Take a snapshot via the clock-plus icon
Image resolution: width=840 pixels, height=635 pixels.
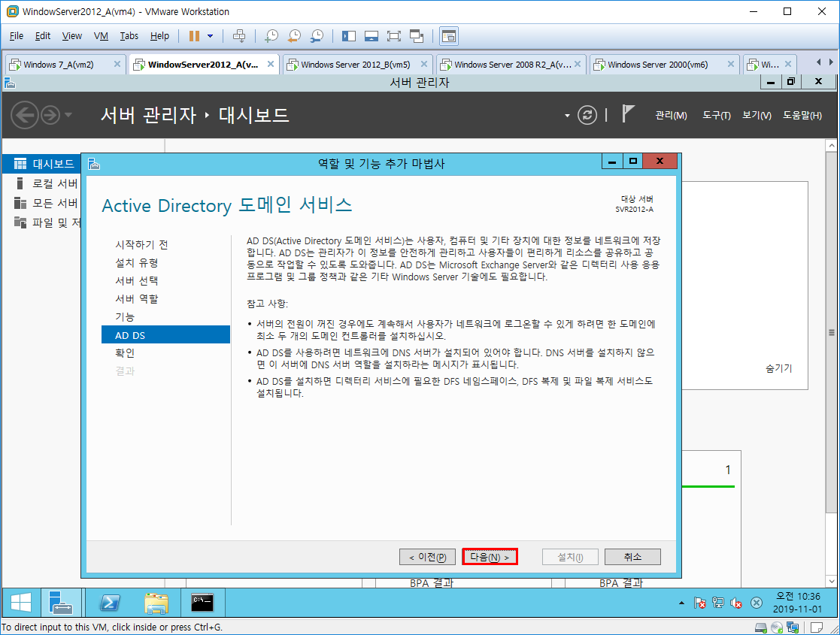click(x=271, y=36)
